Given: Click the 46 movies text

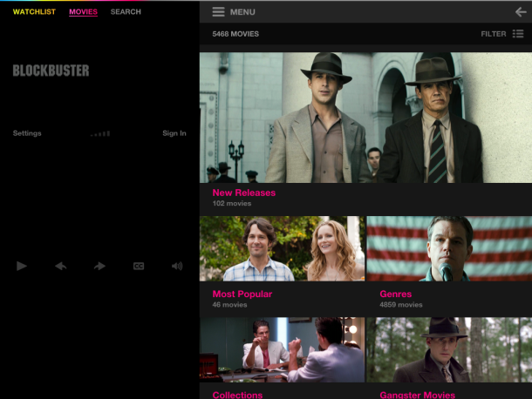Looking at the screenshot, I should click(229, 305).
